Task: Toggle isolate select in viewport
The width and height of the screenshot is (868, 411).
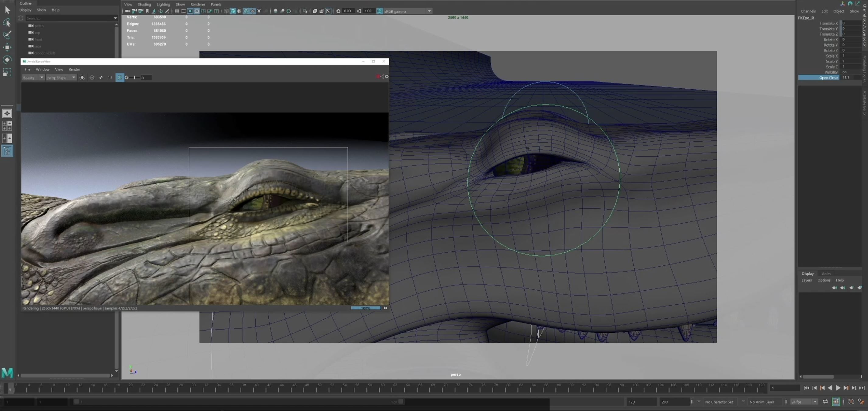Action: 305,11
